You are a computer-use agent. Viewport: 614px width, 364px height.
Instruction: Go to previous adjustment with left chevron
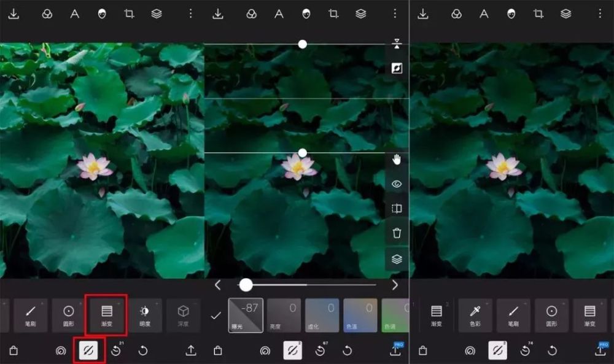(218, 285)
